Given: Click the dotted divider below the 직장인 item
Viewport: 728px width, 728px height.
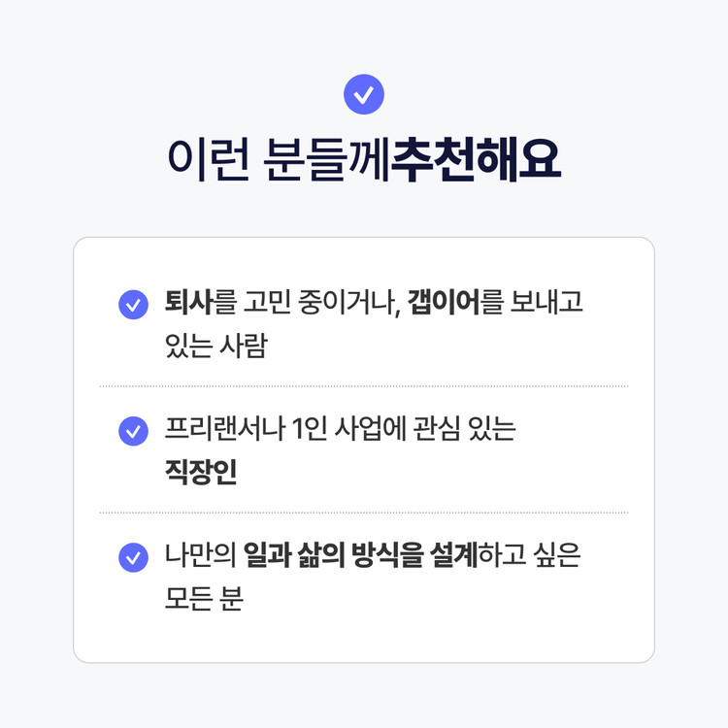Looking at the screenshot, I should 363,513.
